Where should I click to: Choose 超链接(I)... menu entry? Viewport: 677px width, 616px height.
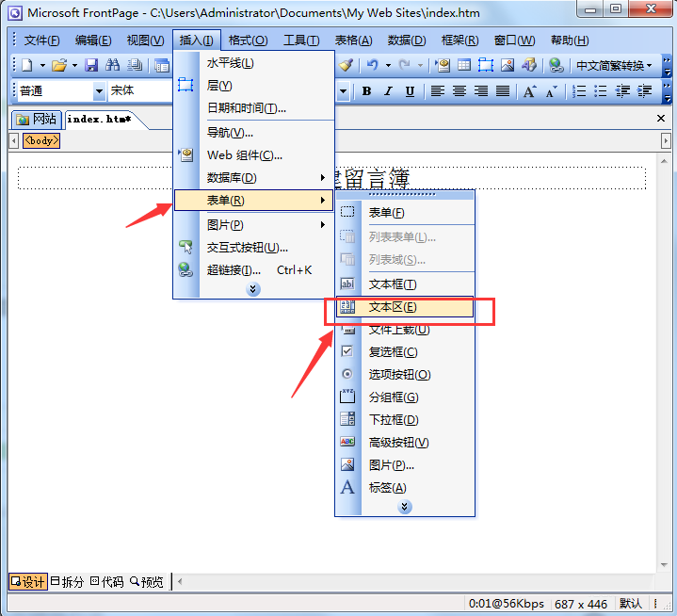tap(254, 270)
